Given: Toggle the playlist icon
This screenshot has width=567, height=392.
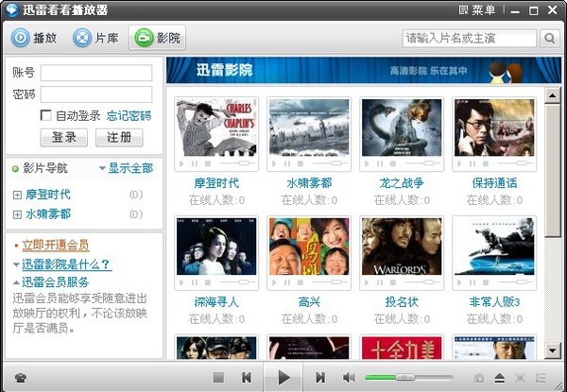Looking at the screenshot, I should (541, 378).
